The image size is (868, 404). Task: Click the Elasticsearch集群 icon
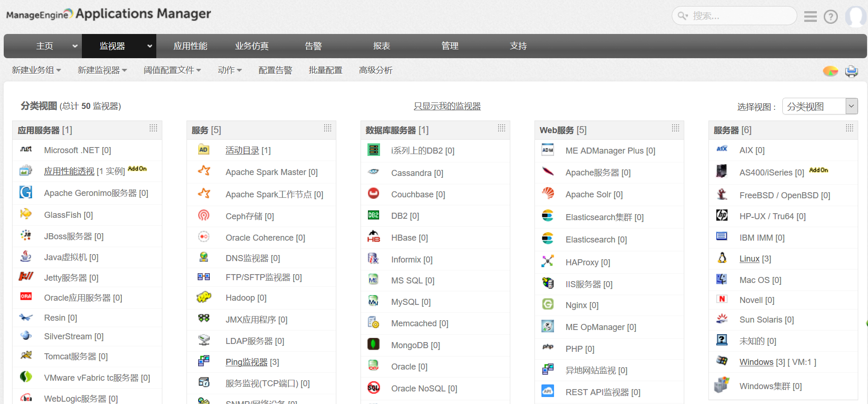click(548, 215)
